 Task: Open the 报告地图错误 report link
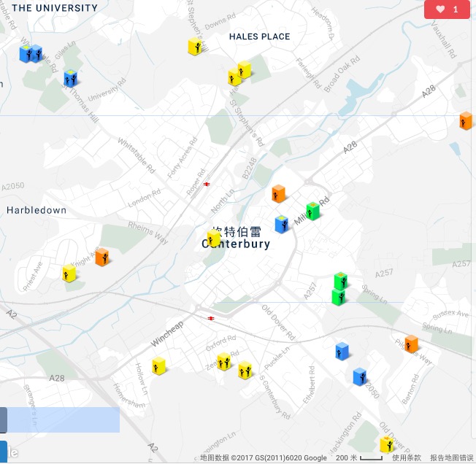coord(452,457)
